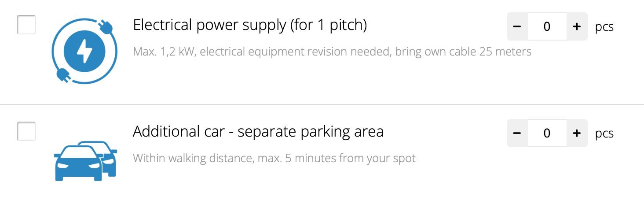Screen dimensions: 644x208
Task: Tick the Electrical power supply checkbox
Action: pyautogui.click(x=26, y=25)
